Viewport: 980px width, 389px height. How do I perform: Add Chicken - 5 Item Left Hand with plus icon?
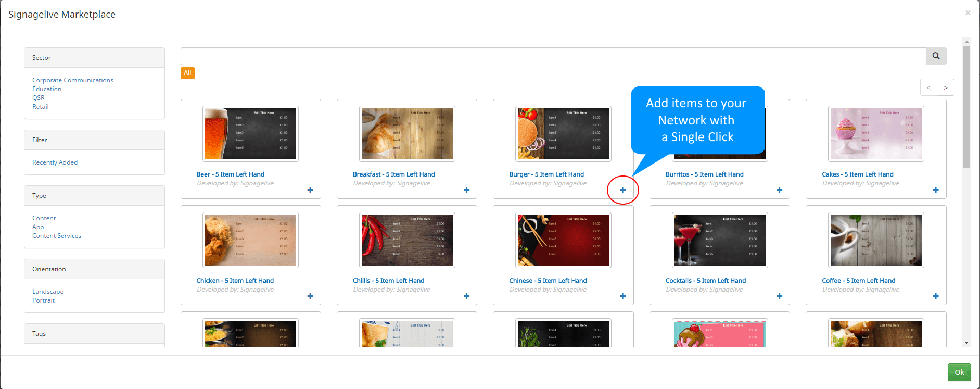[x=310, y=296]
